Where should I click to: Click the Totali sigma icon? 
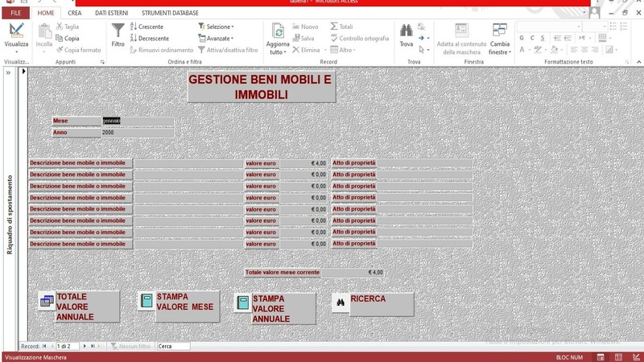click(334, 27)
